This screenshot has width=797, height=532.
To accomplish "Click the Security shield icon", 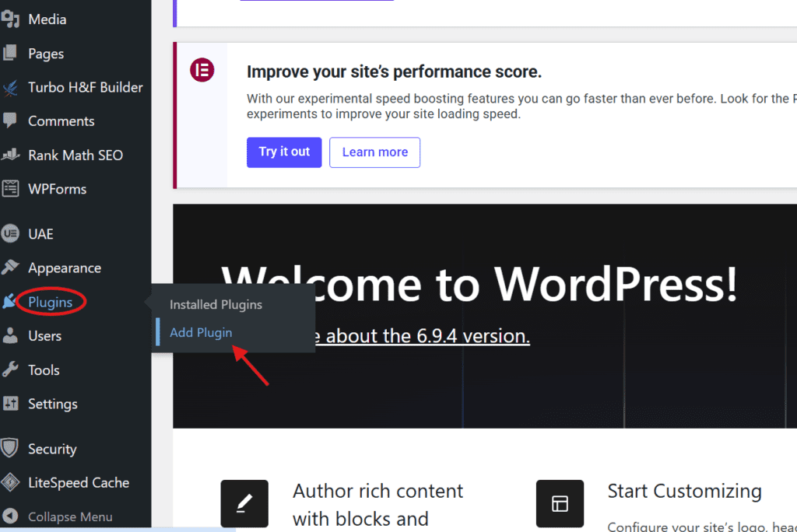I will click(10, 448).
